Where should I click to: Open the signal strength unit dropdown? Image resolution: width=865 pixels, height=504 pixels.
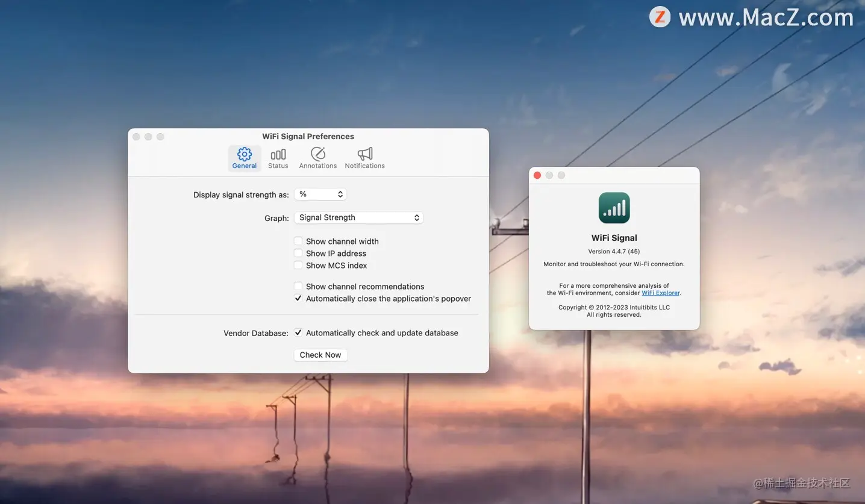[320, 194]
